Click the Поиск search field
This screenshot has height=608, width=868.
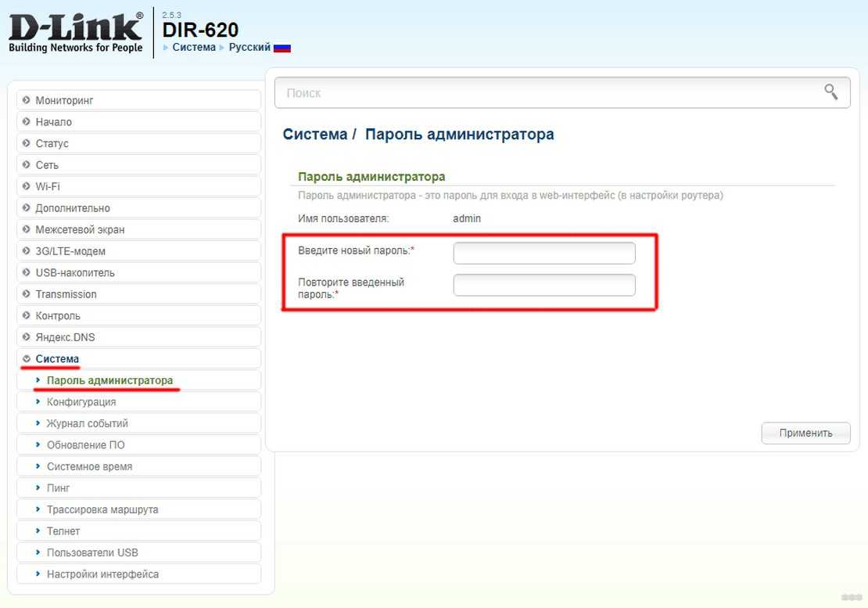point(547,92)
